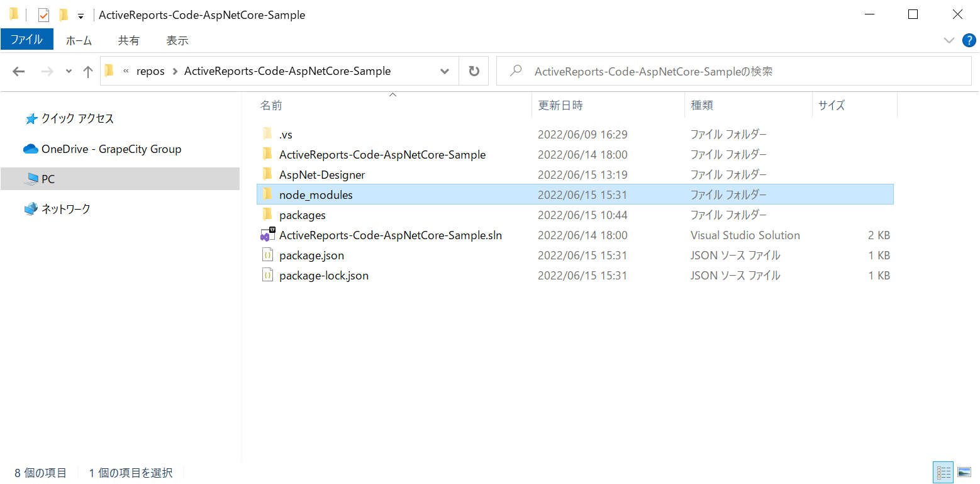Click the node_modules folder icon
Image resolution: width=980 pixels, height=484 pixels.
coord(267,194)
